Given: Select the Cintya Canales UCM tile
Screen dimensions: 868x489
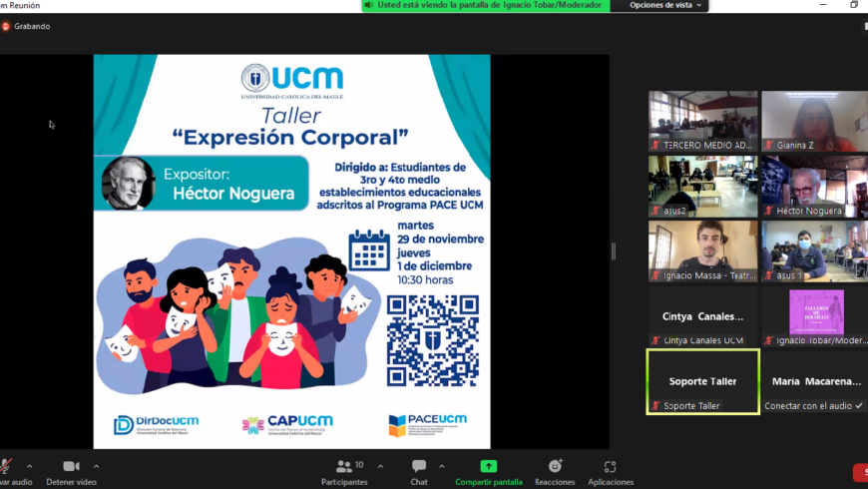Looking at the screenshot, I should click(x=703, y=316).
